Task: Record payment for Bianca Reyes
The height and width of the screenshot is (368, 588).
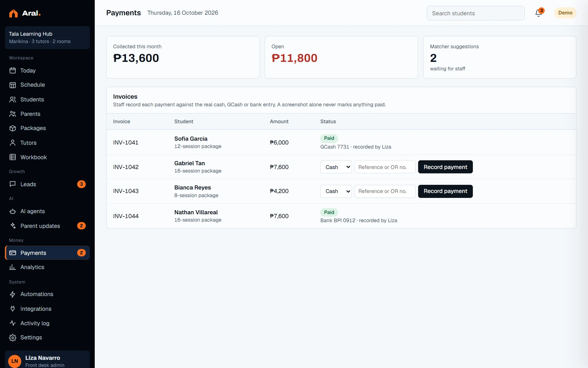Action: (445, 191)
